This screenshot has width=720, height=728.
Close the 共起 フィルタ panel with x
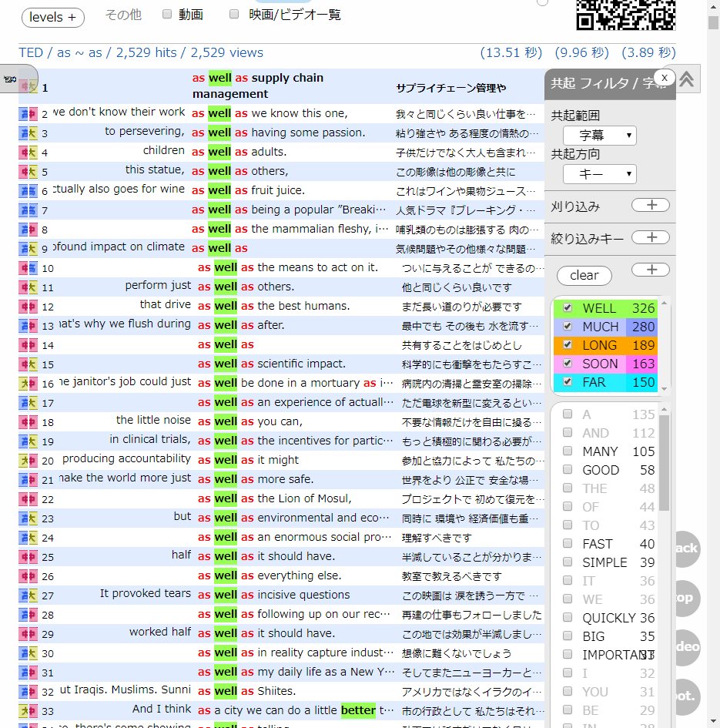665,77
